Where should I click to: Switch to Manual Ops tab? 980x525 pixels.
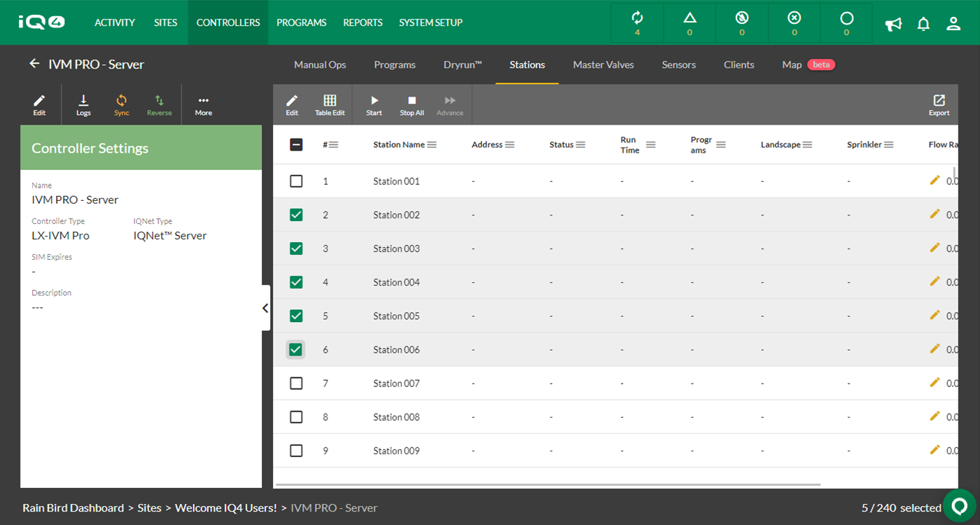click(x=320, y=64)
